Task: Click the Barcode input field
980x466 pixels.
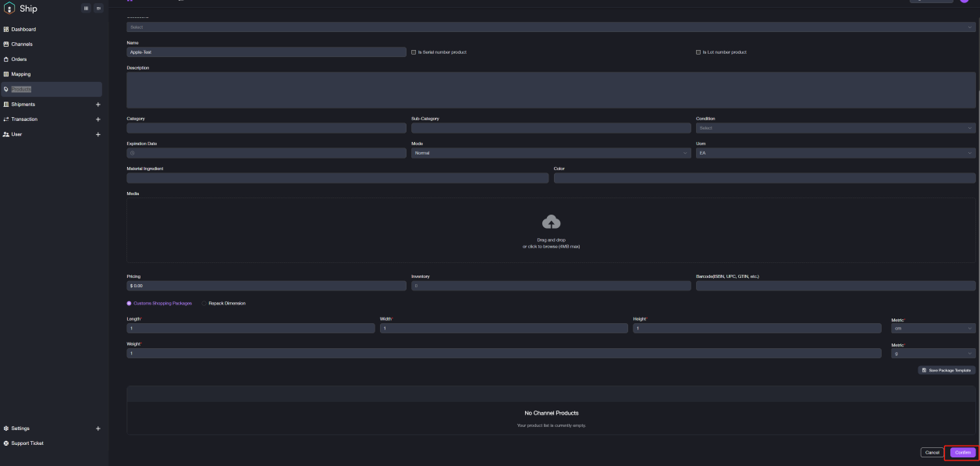Action: pos(835,286)
